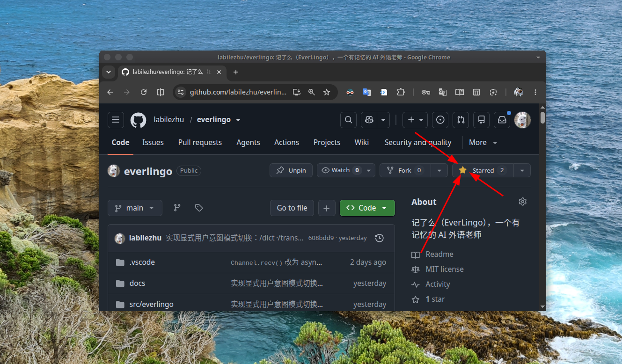View branches icon next to main
Image resolution: width=622 pixels, height=364 pixels.
[x=177, y=208]
